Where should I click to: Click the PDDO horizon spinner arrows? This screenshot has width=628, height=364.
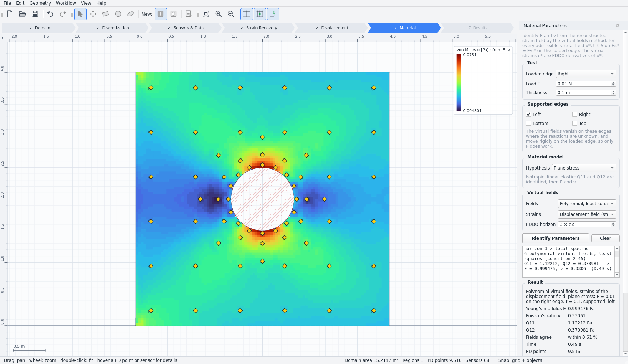coord(613,224)
